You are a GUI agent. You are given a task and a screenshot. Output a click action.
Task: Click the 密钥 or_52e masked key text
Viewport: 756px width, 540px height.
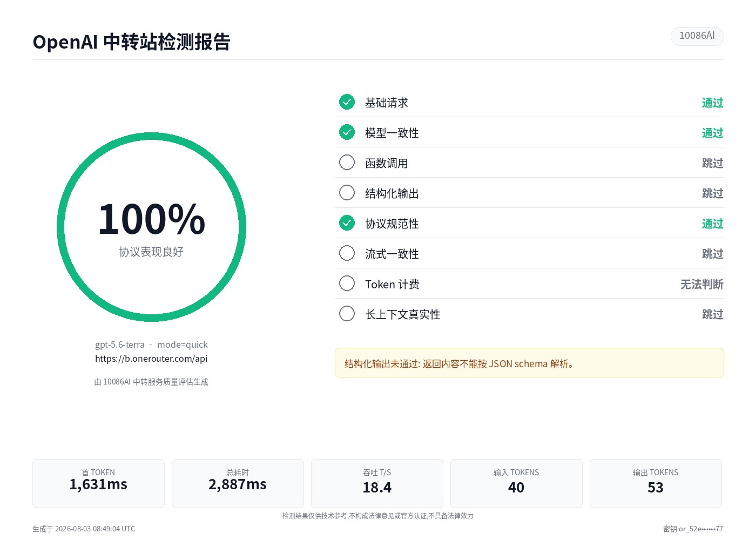pos(693,529)
